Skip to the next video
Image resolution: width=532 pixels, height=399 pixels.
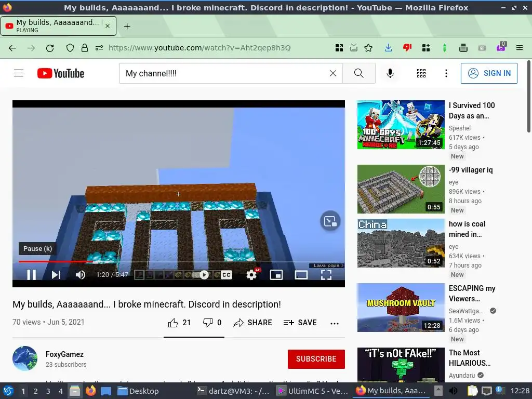tap(56, 274)
